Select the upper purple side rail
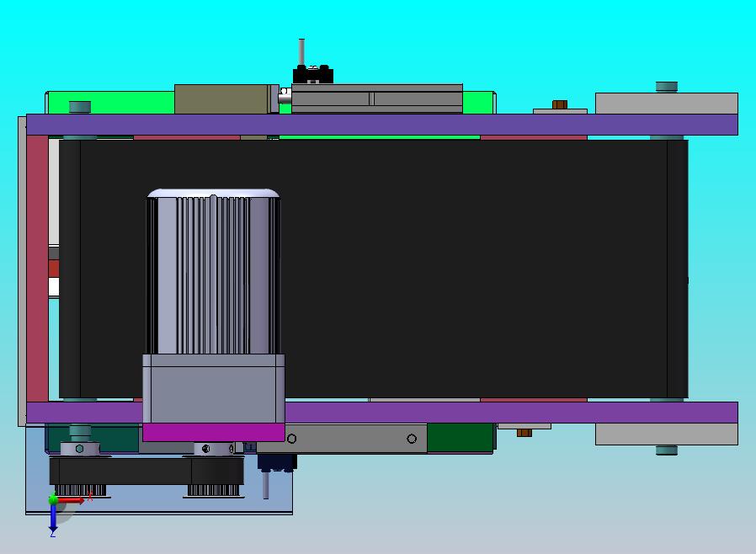Image resolution: width=756 pixels, height=554 pixels. pyautogui.click(x=382, y=125)
